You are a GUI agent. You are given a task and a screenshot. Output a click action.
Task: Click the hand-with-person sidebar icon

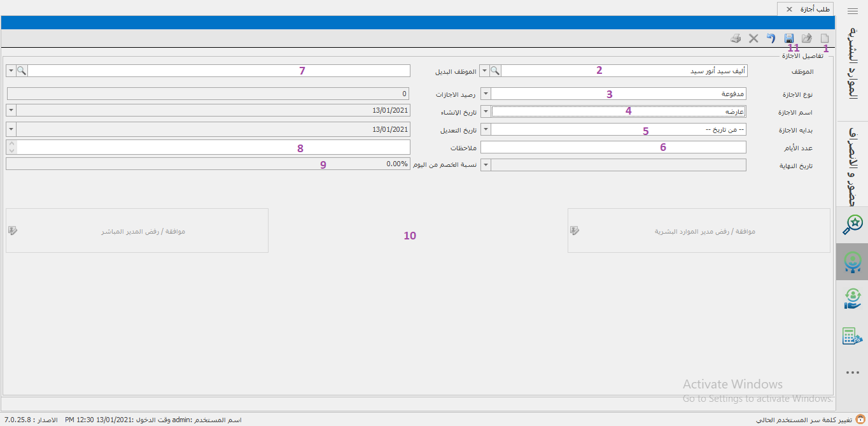coord(852,299)
